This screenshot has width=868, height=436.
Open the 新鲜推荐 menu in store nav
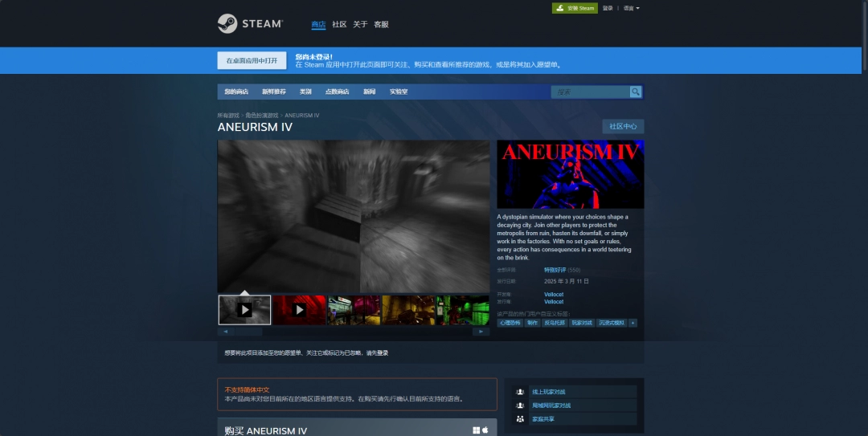pyautogui.click(x=273, y=92)
